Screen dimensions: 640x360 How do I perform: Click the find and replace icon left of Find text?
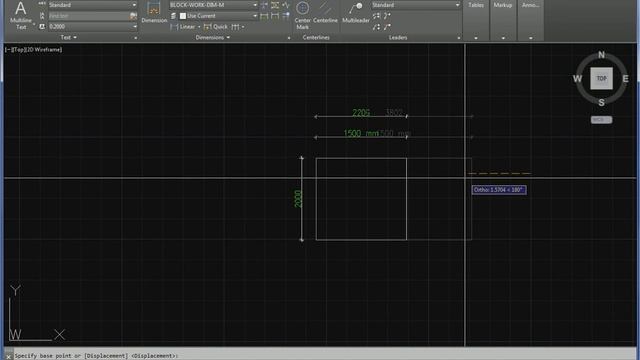coord(42,16)
